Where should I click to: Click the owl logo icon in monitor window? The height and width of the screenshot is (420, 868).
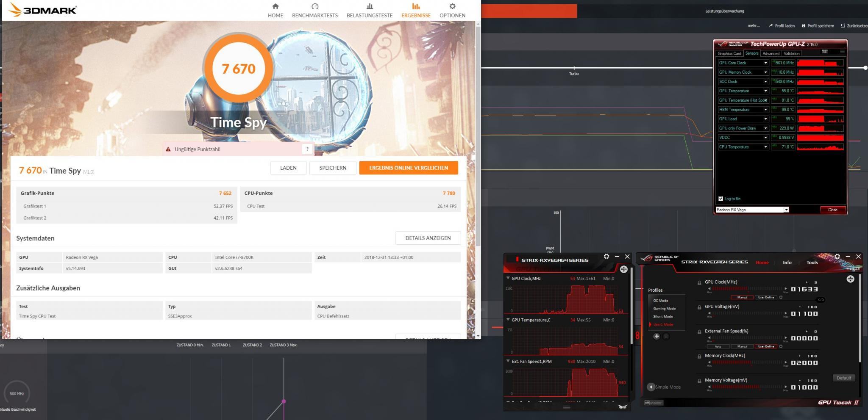(622, 406)
